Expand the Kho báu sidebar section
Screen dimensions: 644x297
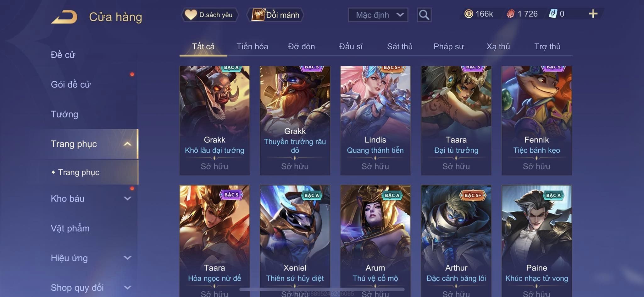coord(127,198)
